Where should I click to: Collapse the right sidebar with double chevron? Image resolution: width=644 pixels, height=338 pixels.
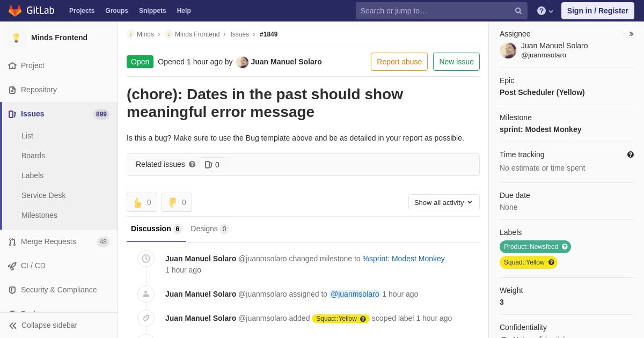point(631,34)
